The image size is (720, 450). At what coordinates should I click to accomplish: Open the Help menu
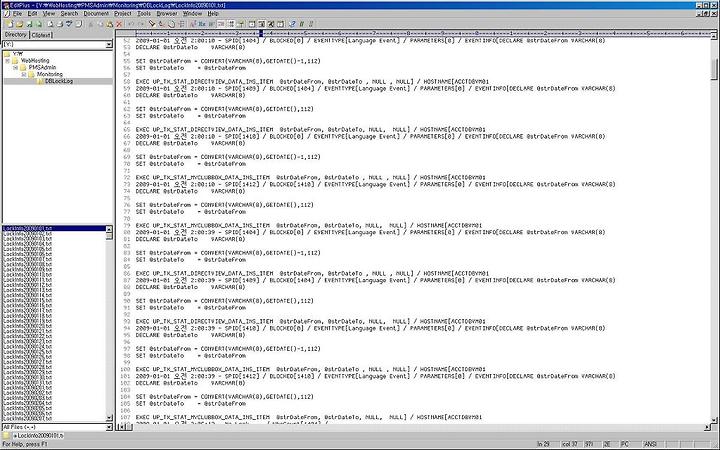[x=213, y=14]
